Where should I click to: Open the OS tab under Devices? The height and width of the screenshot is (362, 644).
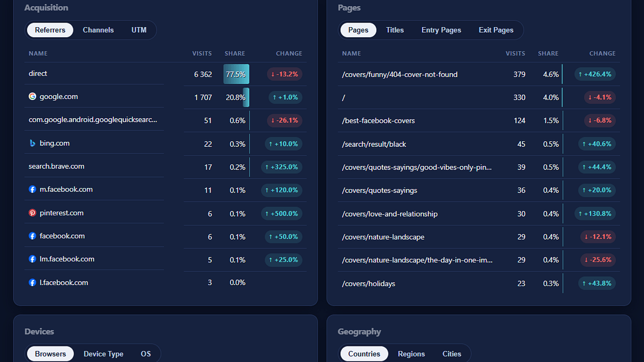(x=146, y=354)
